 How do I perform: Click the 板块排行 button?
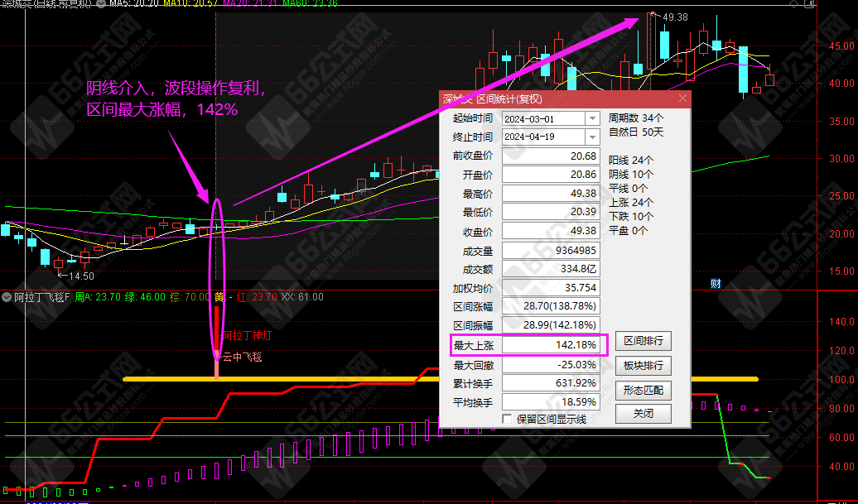[643, 366]
